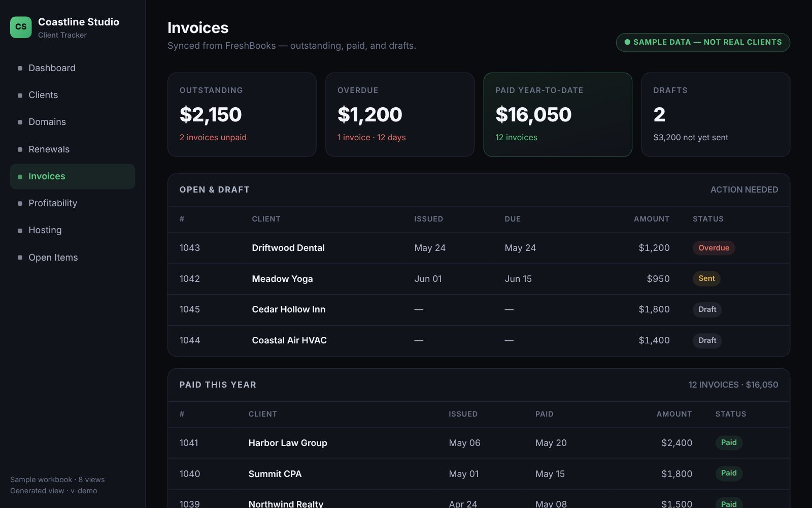Select the Invoices sidebar item
The height and width of the screenshot is (508, 812).
[x=73, y=176]
